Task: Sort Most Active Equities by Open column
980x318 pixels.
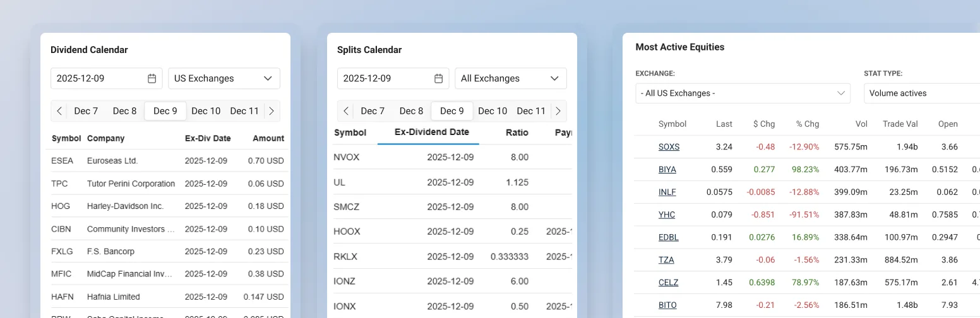Action: [948, 124]
